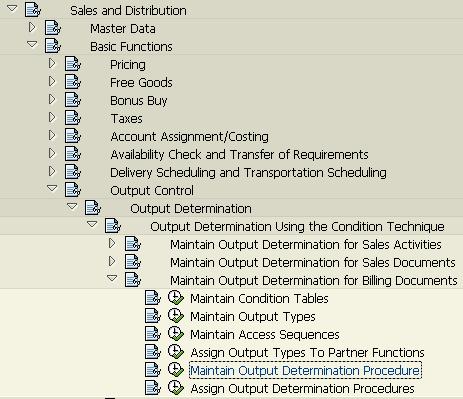Open documentation icon beside Delivery Scheduling

click(73, 172)
